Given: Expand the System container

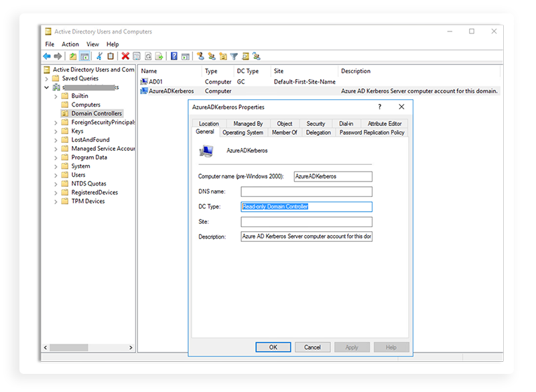Looking at the screenshot, I should tap(56, 166).
